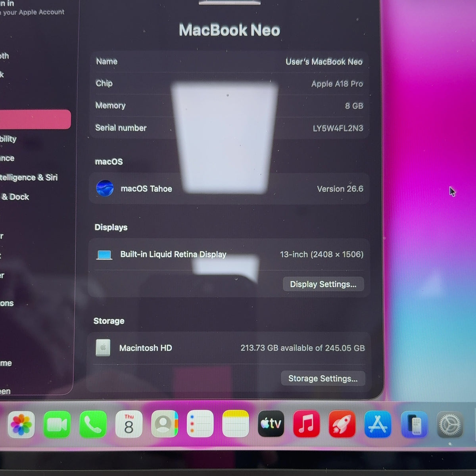
Task: Click the macOS Tahoe label
Action: (146, 189)
